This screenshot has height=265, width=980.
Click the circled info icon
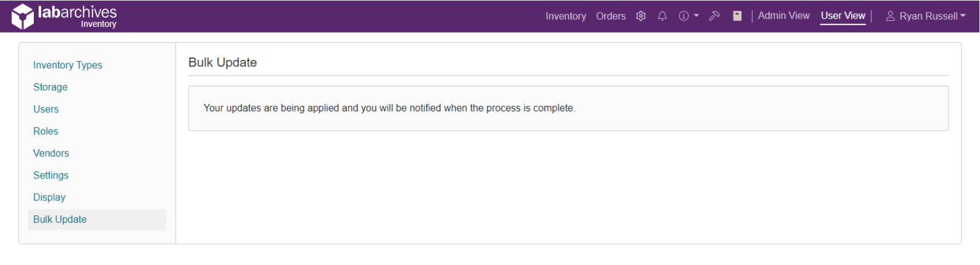pyautogui.click(x=684, y=16)
